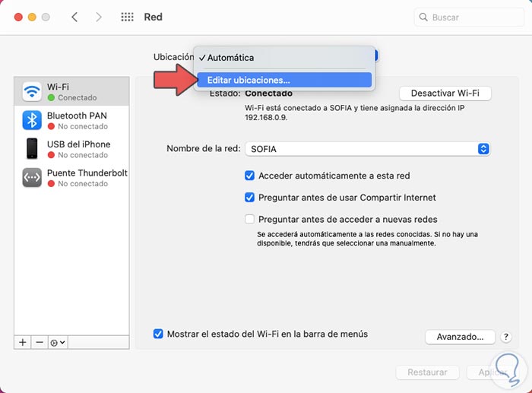Enable Preguntar antes de acceder a nuevas redes
Screen dimensions: 532x393
(x=249, y=220)
